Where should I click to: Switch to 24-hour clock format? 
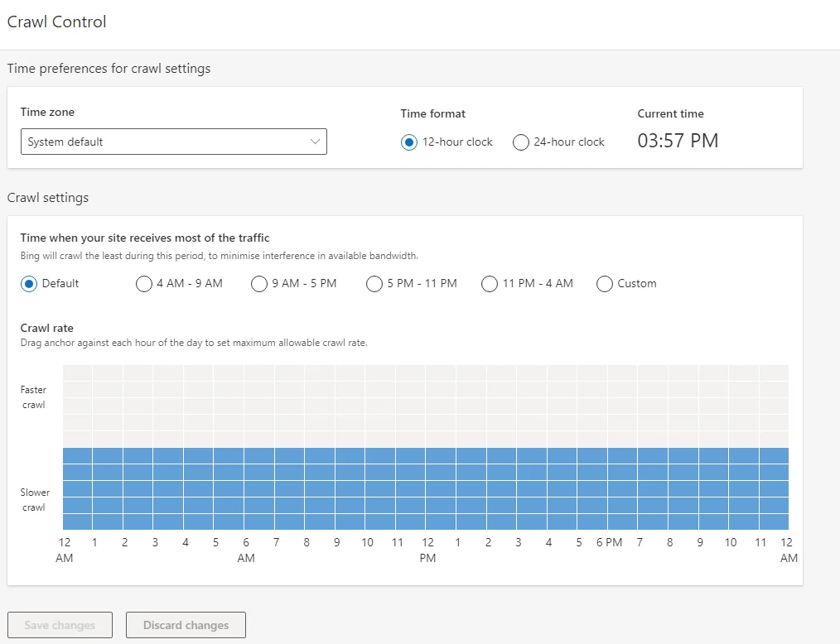coord(521,142)
